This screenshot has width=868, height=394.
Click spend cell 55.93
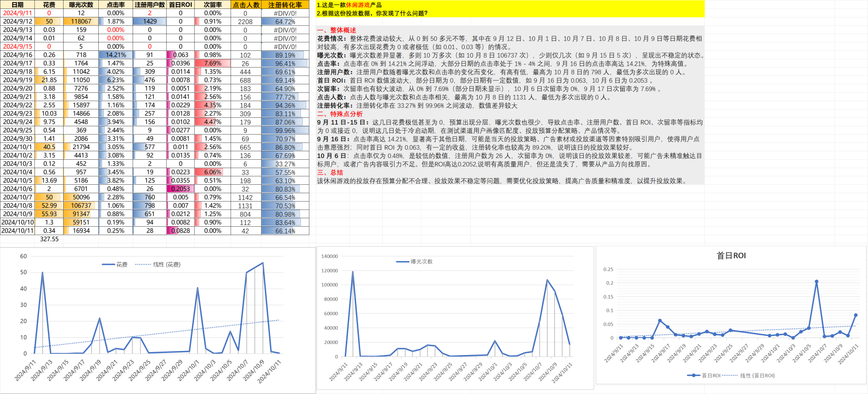(49, 214)
